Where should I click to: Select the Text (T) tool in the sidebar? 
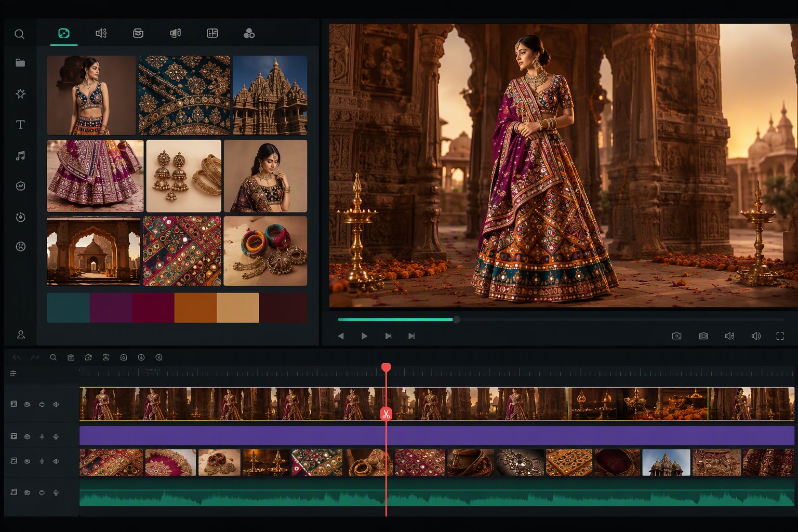tap(20, 125)
